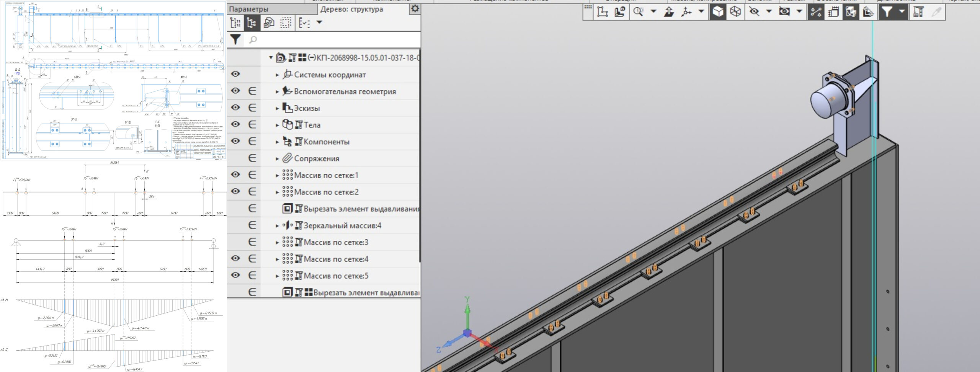Click the view orientation axes icon

(686, 12)
